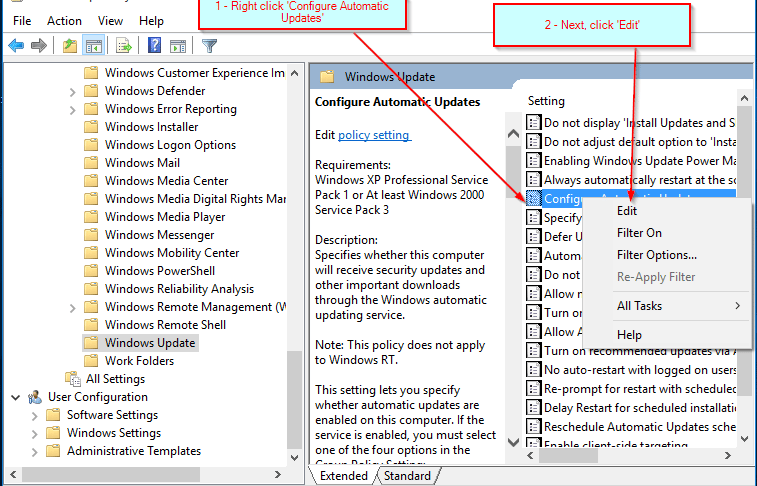Click settings list horizontal scroll left arrow
This screenshot has width=757, height=486.
(x=531, y=455)
